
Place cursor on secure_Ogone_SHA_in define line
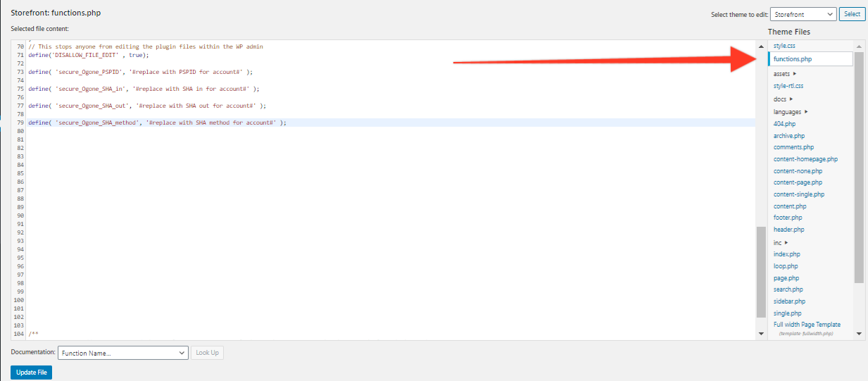point(144,89)
